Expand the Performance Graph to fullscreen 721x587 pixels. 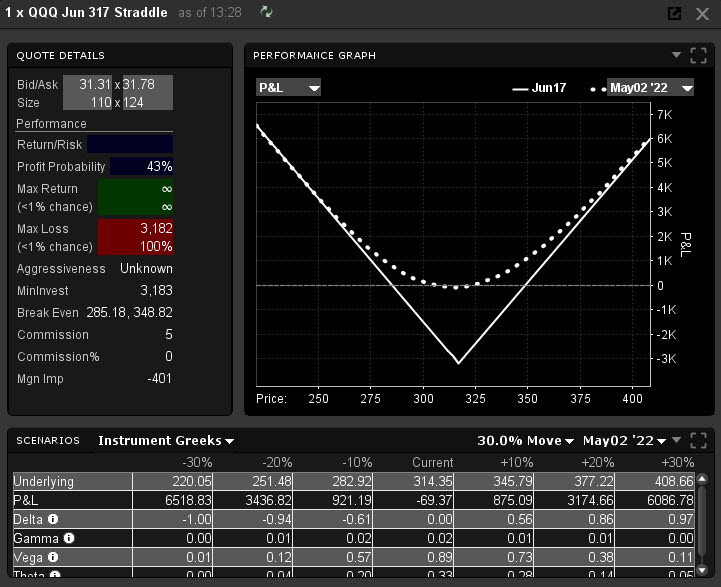coord(698,56)
